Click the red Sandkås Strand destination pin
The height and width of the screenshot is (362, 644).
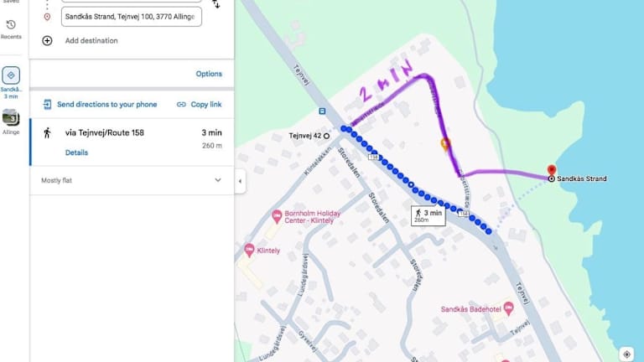point(552,170)
